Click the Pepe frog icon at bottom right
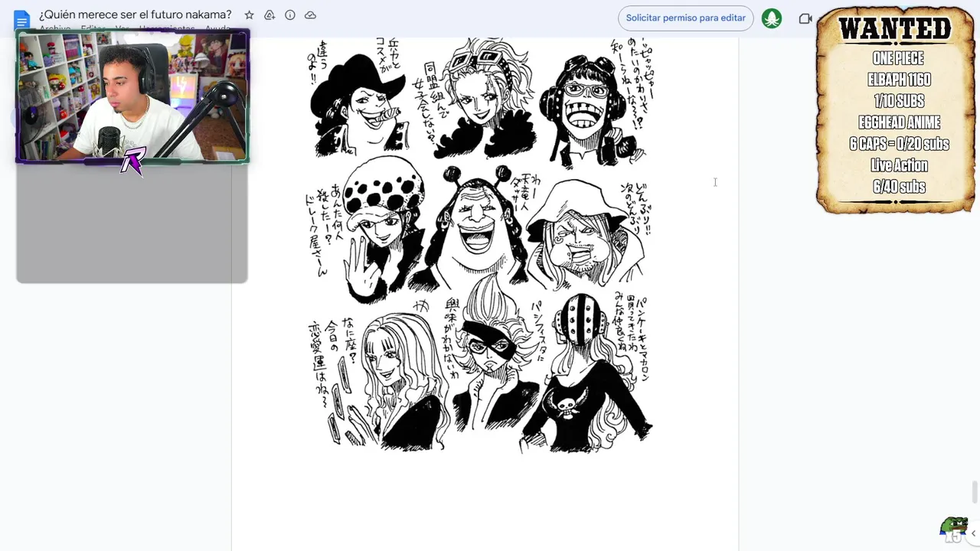 (x=954, y=529)
